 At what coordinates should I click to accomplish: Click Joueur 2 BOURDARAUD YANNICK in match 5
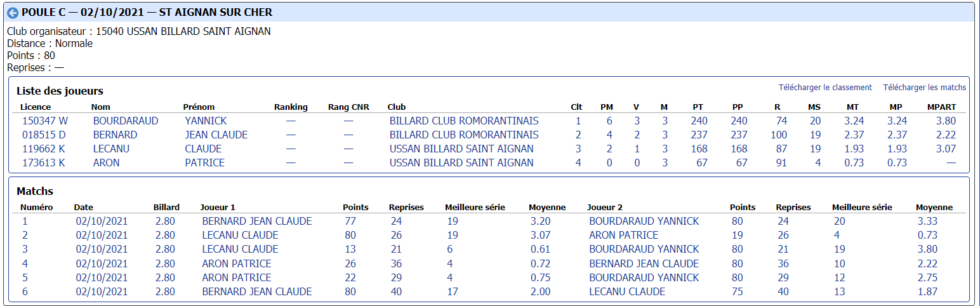(644, 277)
